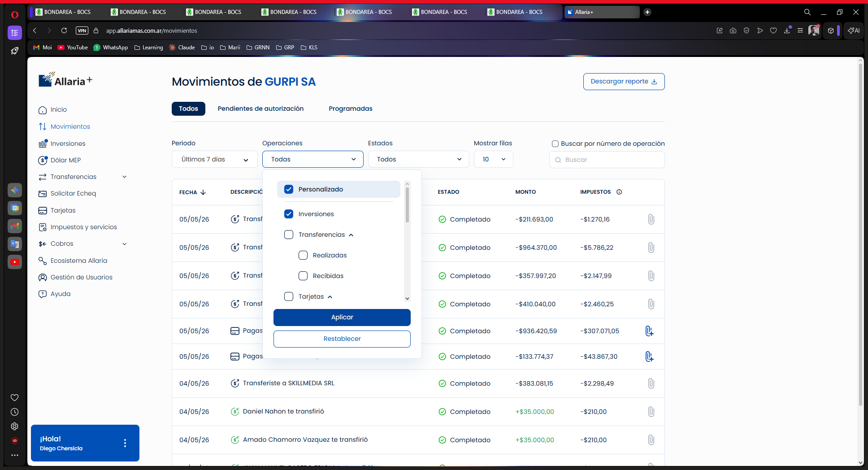Expand Transferencias submenu in sidebar
The width and height of the screenshot is (868, 470).
[125, 177]
